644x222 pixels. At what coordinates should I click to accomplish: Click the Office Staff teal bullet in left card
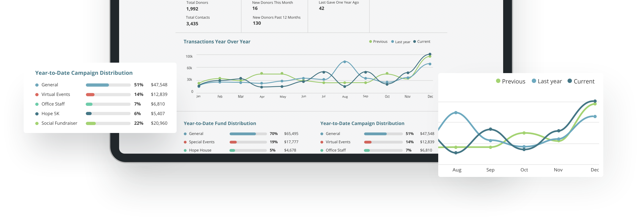pyautogui.click(x=37, y=104)
